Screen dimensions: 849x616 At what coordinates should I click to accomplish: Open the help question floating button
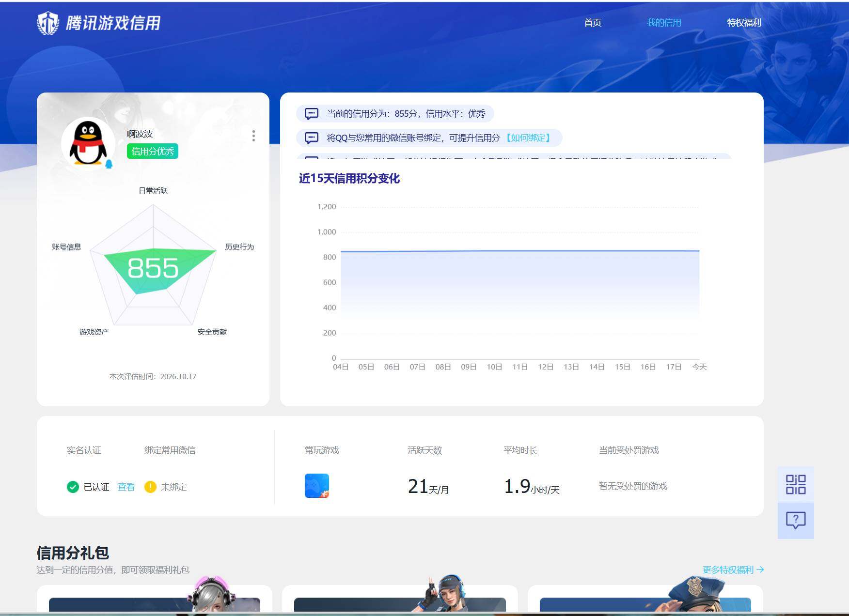(x=796, y=521)
